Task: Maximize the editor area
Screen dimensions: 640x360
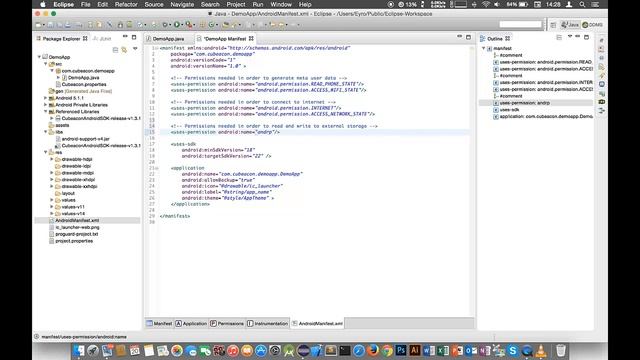Action: click(469, 37)
